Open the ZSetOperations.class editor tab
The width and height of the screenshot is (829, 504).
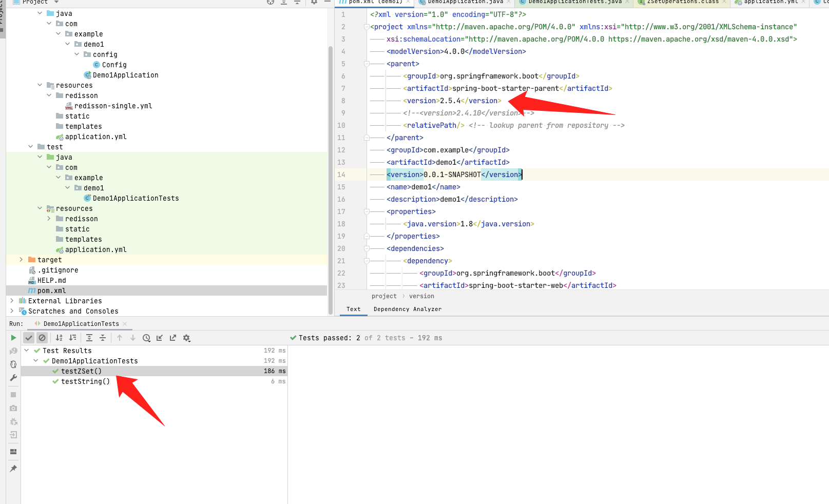pos(682,2)
